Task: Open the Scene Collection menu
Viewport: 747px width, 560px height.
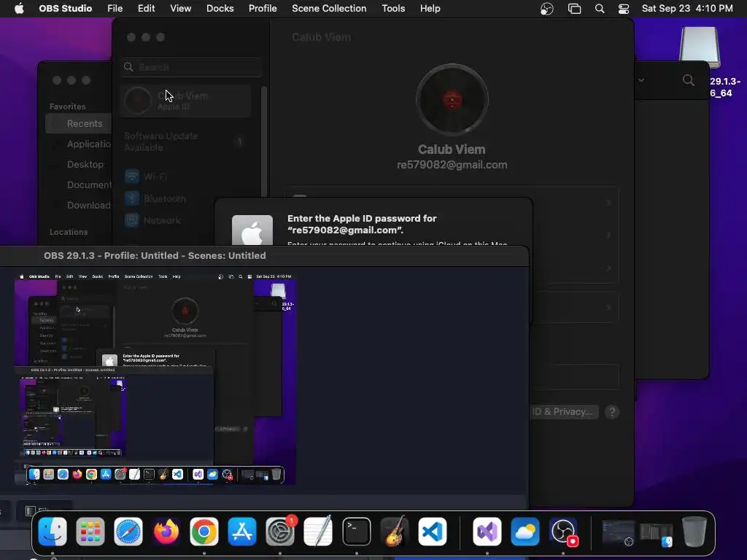Action: (x=329, y=9)
